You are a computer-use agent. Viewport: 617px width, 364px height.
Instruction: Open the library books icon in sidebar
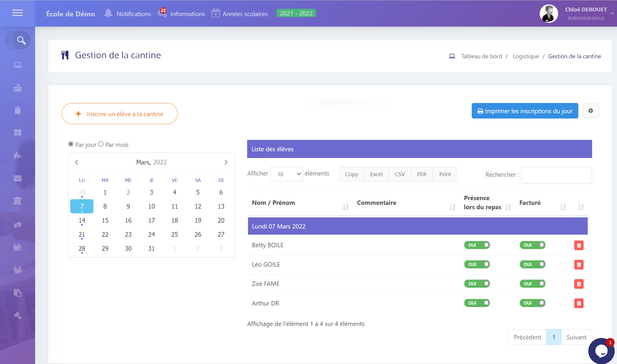[x=18, y=247]
